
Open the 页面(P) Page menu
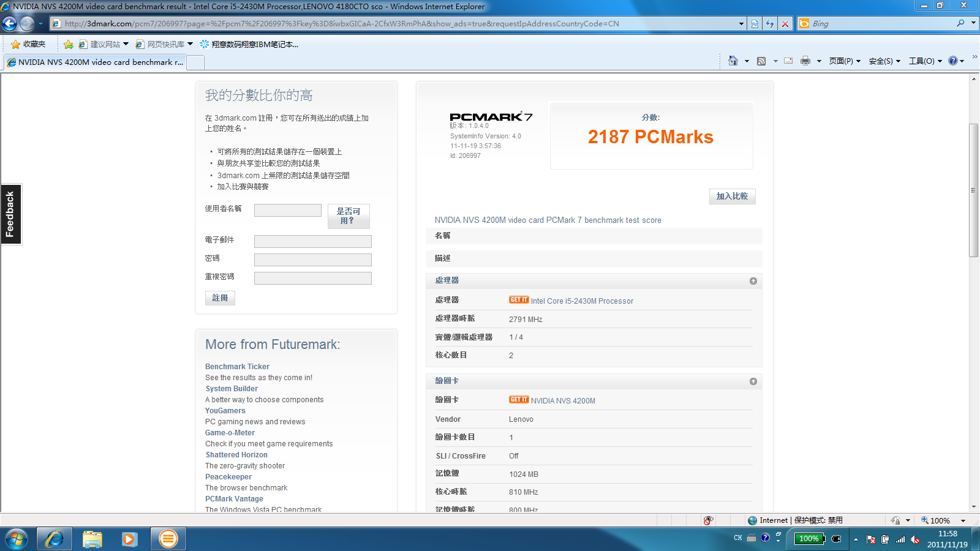pyautogui.click(x=845, y=61)
